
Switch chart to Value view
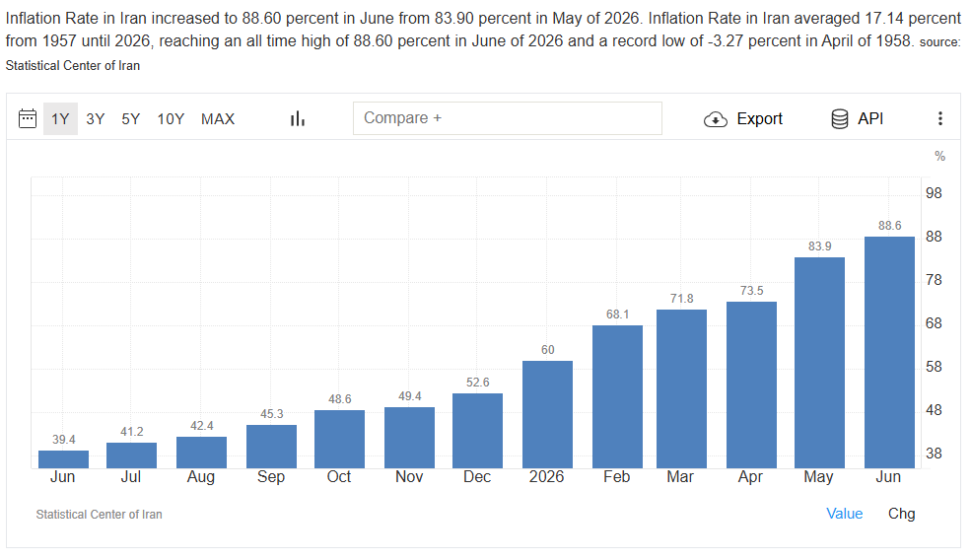[x=844, y=514]
